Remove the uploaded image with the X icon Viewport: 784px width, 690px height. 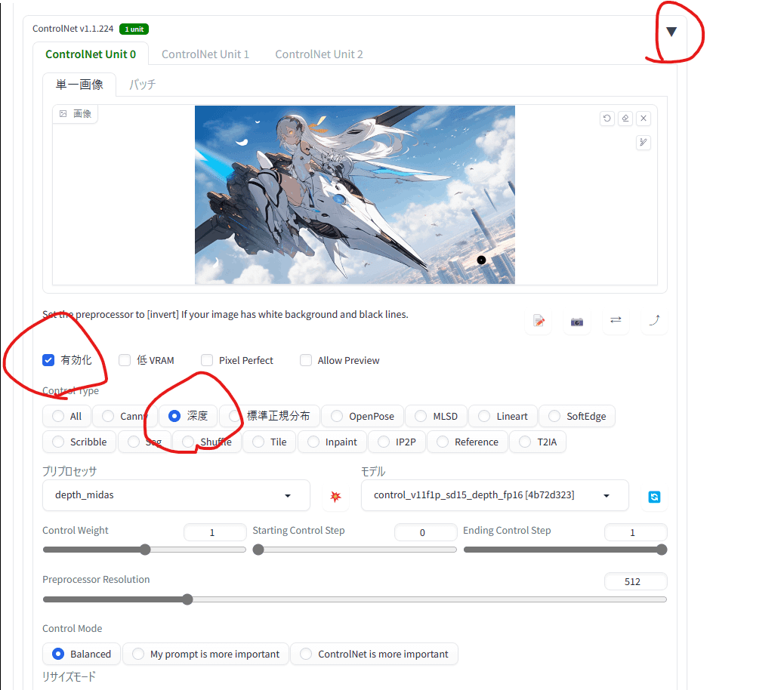pyautogui.click(x=644, y=119)
